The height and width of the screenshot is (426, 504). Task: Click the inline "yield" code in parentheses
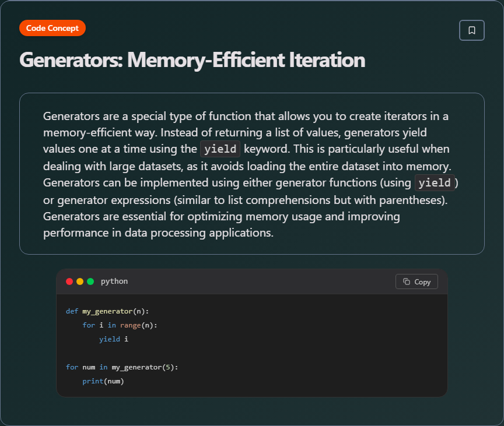point(435,182)
